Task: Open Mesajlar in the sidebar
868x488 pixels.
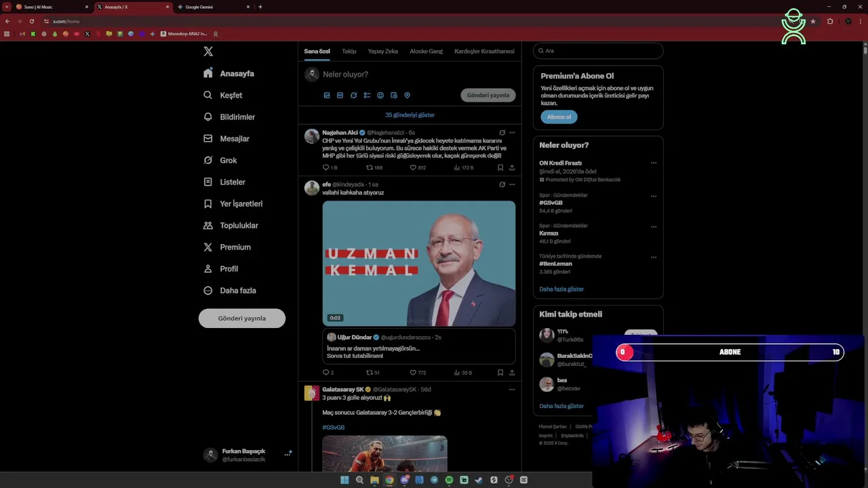Action: [226, 139]
